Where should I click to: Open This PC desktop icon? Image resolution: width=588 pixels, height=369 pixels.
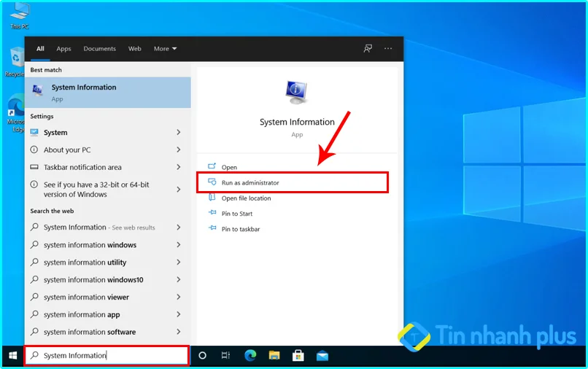coord(20,12)
